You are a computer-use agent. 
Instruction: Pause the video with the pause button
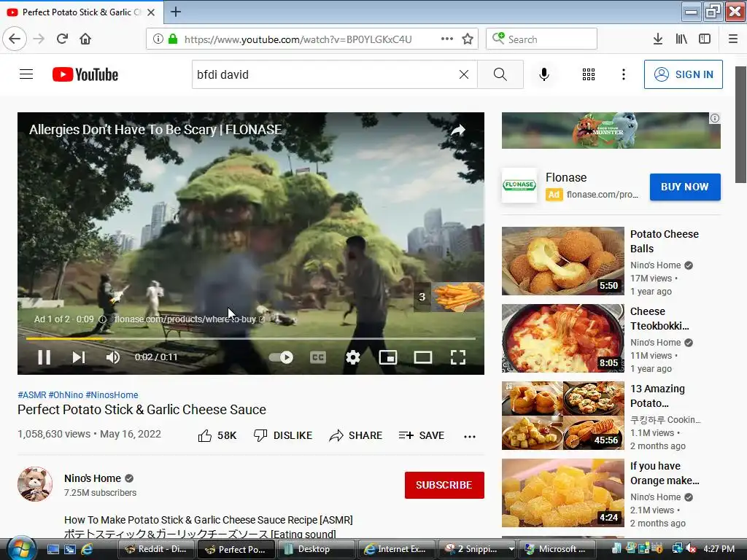(x=44, y=357)
